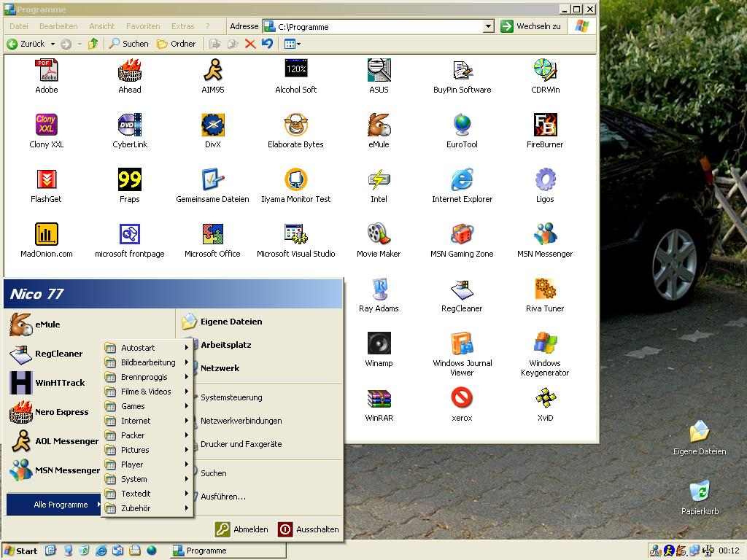Expand the Bildbearbeitung submenu

coord(147,362)
